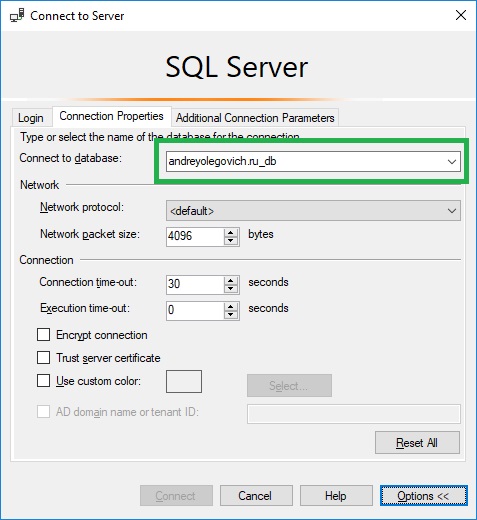Collapse the dialog with Options <<
Screen dimensions: 477x520
[x=423, y=495]
